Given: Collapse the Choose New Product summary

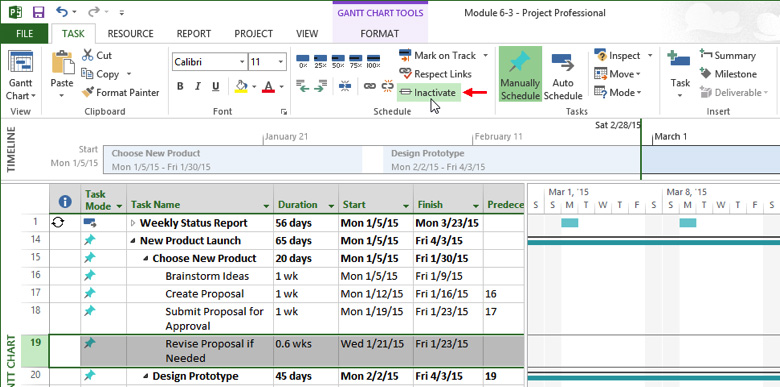Looking at the screenshot, I should pos(146,259).
